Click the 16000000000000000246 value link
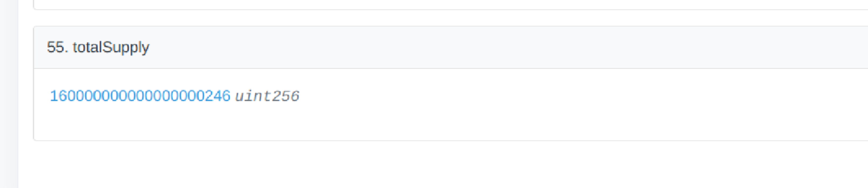The image size is (868, 188). 140,96
